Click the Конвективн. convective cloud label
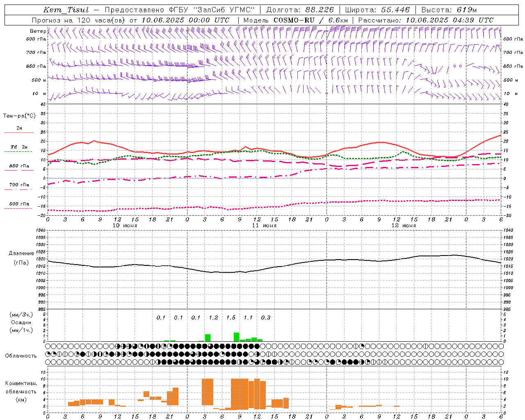The width and height of the screenshot is (525, 420). (21, 384)
